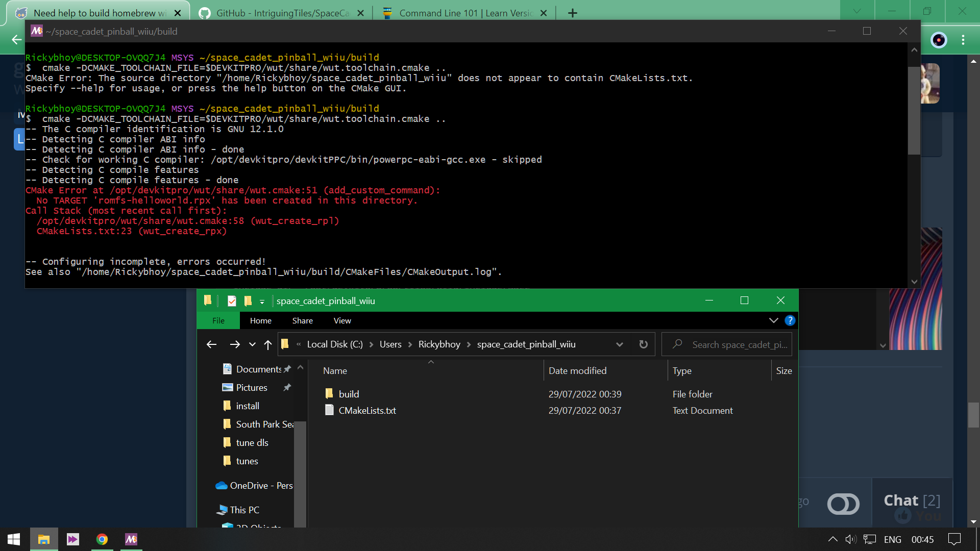Expand the Explorer ribbon with the chevron
Viewport: 980px width, 551px height.
tap(774, 320)
